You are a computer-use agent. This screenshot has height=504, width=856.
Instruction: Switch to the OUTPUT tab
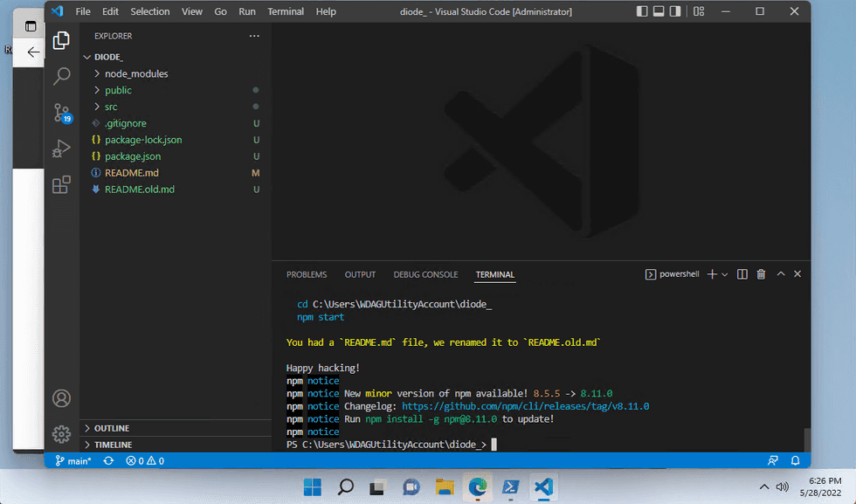pyautogui.click(x=360, y=274)
